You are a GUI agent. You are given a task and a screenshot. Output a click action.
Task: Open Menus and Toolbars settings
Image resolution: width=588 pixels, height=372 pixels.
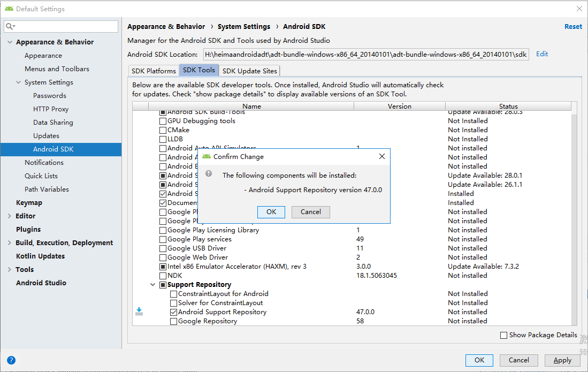pyautogui.click(x=57, y=69)
